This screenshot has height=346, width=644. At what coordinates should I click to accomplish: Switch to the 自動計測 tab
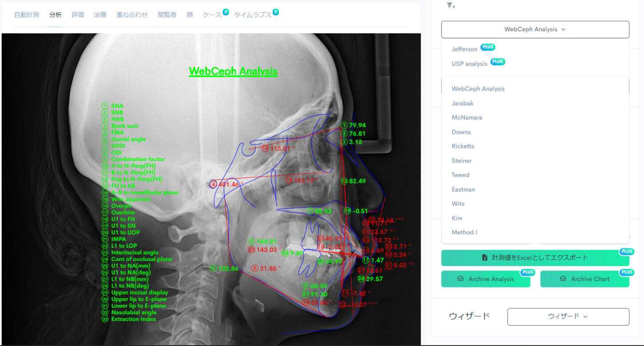(x=27, y=15)
